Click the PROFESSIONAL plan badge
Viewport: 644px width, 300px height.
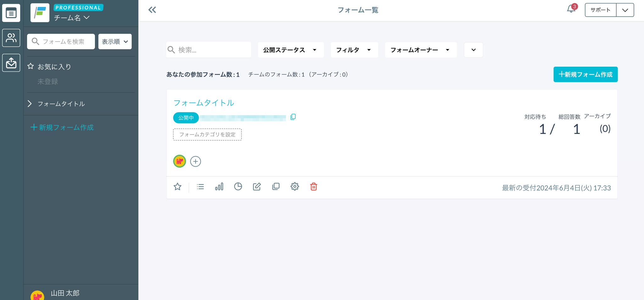coord(78,8)
